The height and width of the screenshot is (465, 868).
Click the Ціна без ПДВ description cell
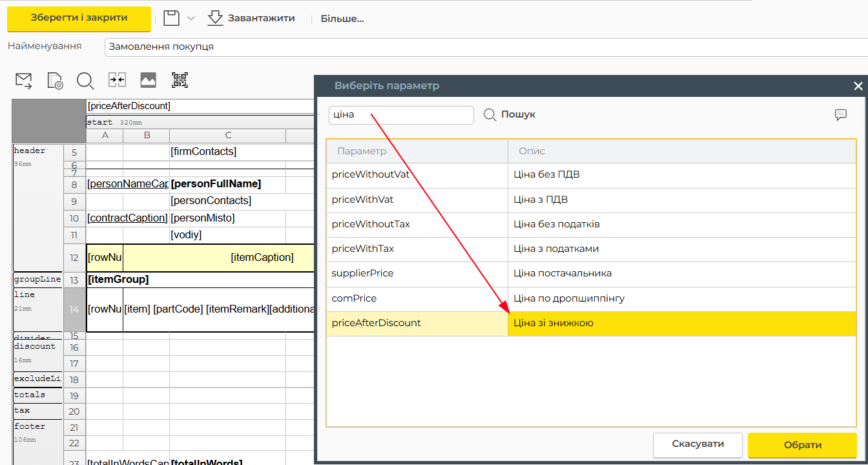[682, 175]
